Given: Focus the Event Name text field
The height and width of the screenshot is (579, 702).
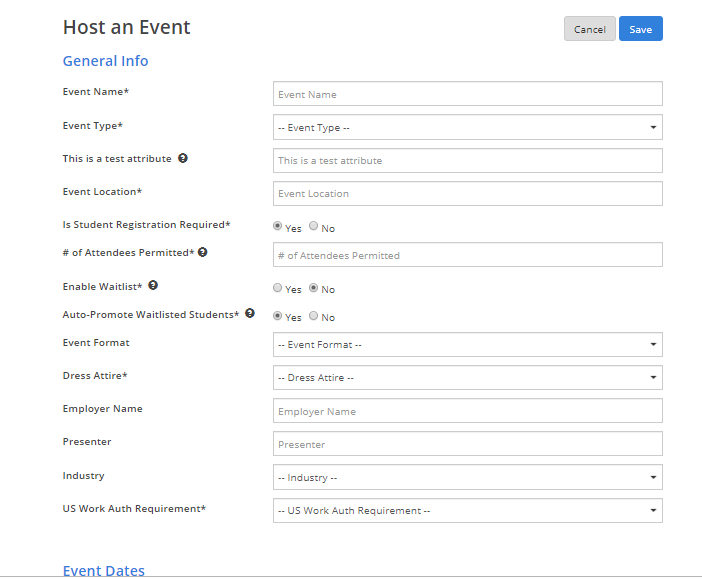Looking at the screenshot, I should [467, 94].
